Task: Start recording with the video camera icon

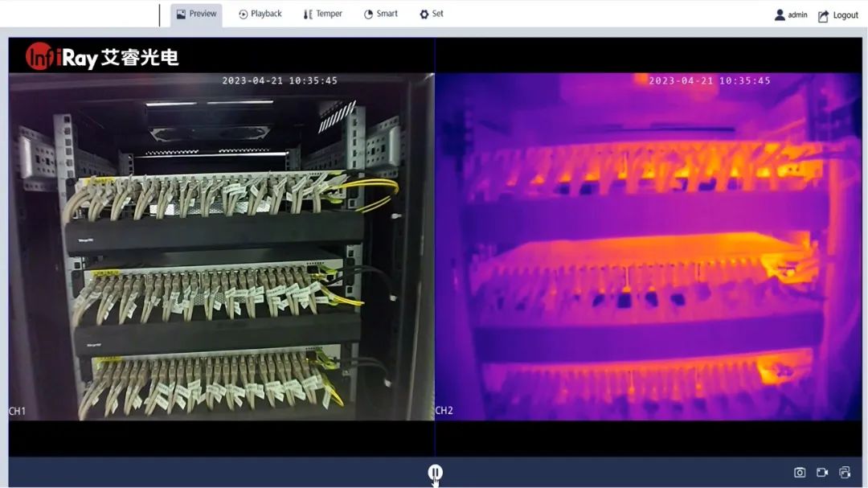Action: point(822,473)
